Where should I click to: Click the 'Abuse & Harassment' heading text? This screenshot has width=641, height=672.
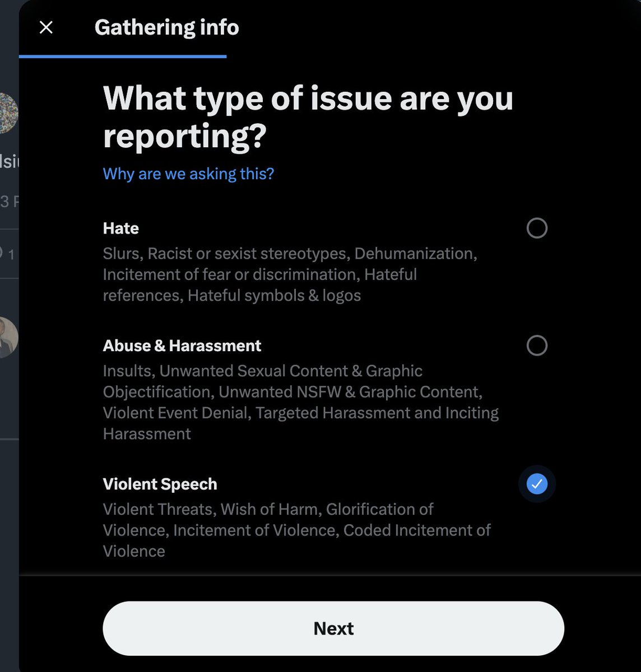[182, 346]
